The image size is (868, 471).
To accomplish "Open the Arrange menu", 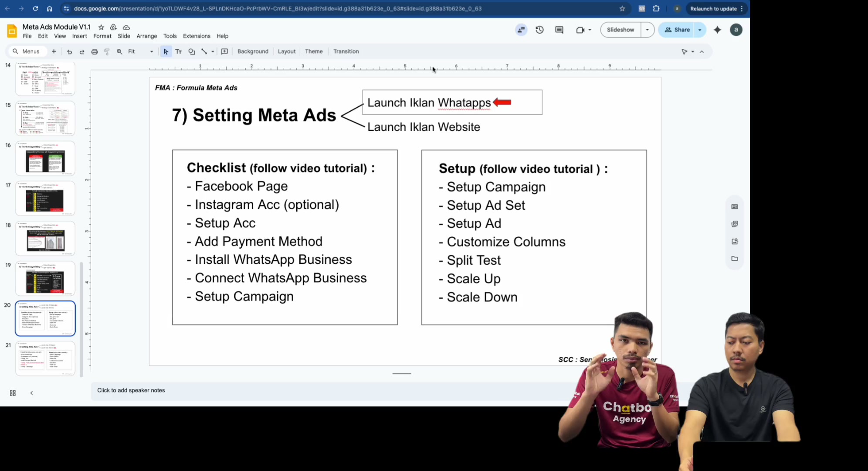I will coord(146,36).
